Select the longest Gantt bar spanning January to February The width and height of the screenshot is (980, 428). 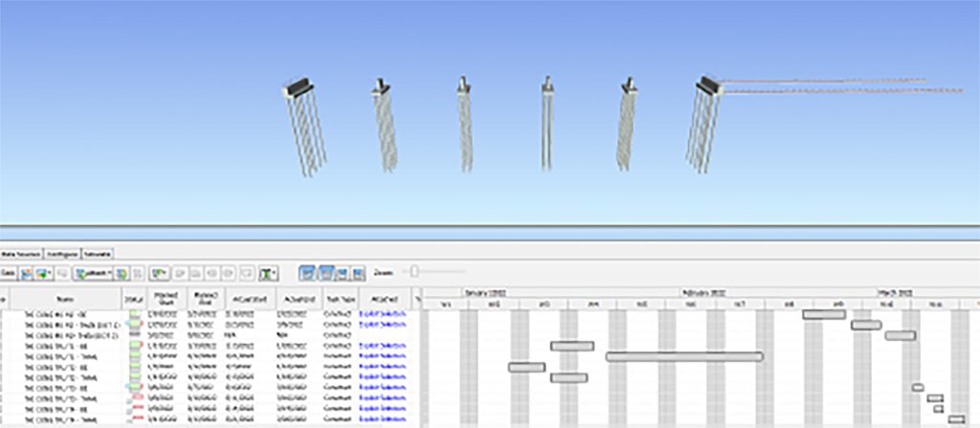pos(684,356)
